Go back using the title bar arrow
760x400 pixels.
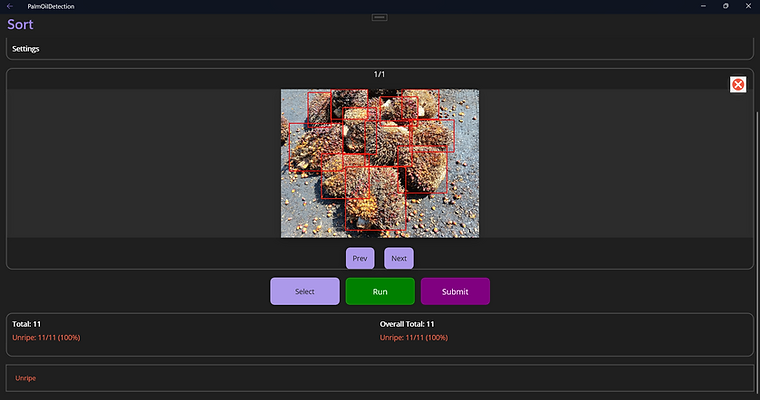pos(10,6)
